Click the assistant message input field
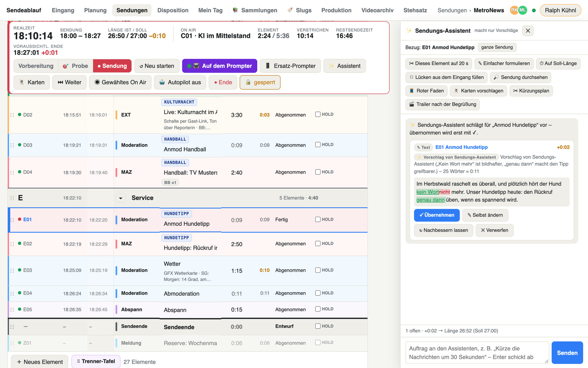Viewport: 588px width, 368px height. pyautogui.click(x=477, y=353)
